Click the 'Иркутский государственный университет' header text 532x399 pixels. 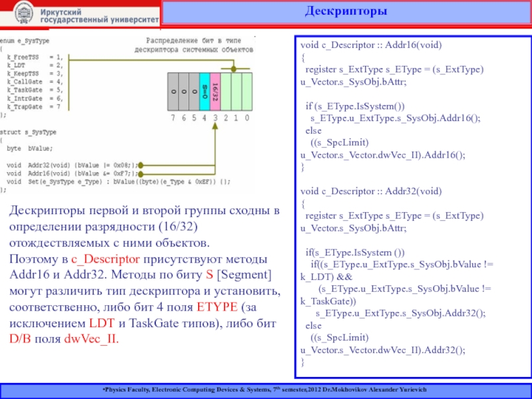coord(99,16)
